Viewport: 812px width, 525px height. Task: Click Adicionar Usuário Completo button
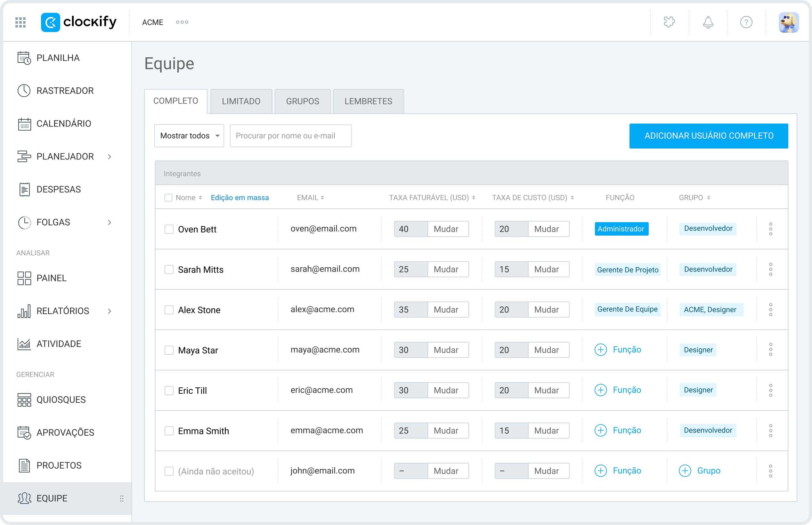pyautogui.click(x=708, y=136)
